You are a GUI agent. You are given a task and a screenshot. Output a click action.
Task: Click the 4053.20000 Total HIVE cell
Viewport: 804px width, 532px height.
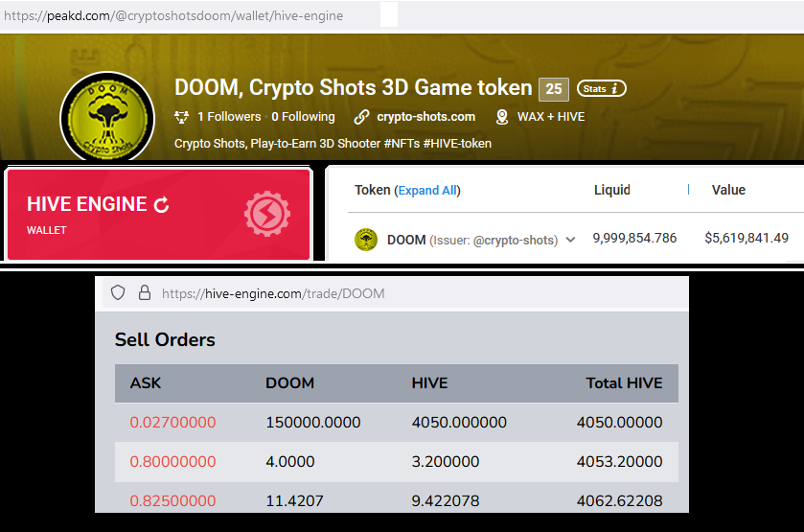tap(619, 462)
